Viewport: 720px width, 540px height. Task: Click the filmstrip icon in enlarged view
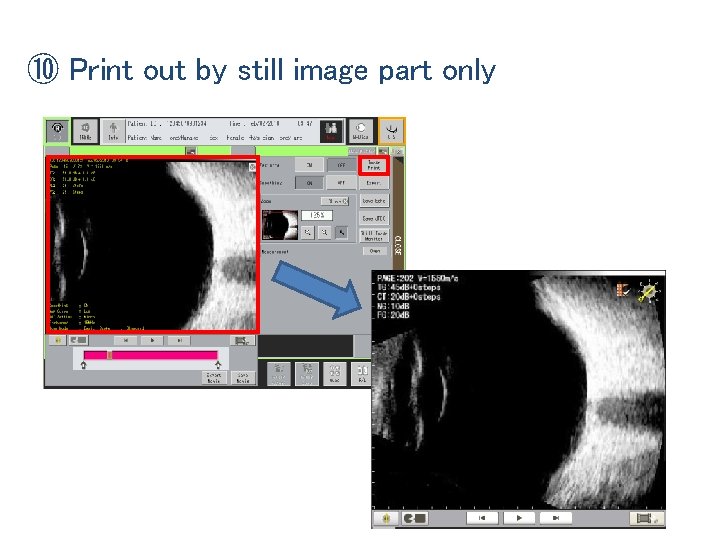tap(647, 518)
